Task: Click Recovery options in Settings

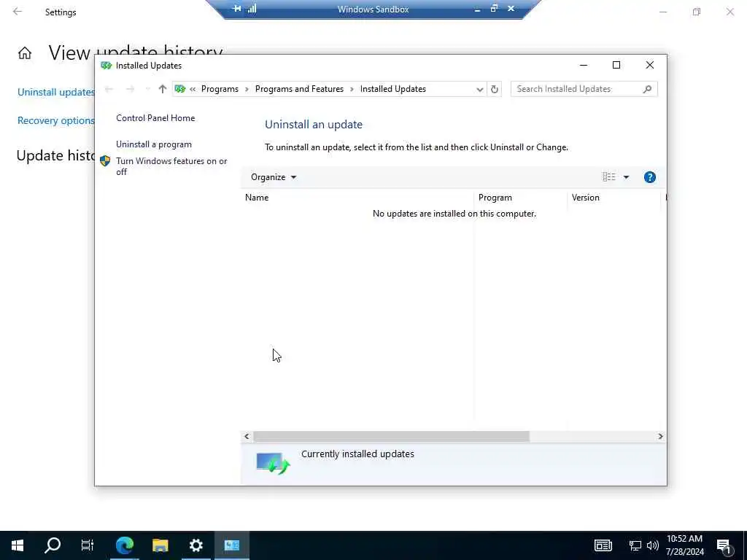Action: coord(55,120)
